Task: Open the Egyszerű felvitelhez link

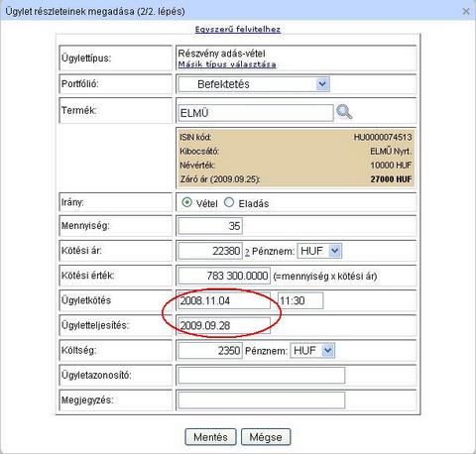Action: coord(238,30)
